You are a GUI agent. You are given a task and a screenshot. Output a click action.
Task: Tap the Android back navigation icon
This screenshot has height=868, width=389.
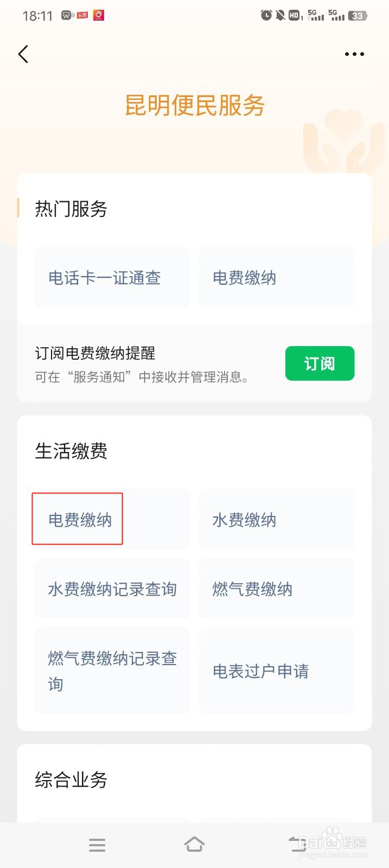pyautogui.click(x=297, y=844)
